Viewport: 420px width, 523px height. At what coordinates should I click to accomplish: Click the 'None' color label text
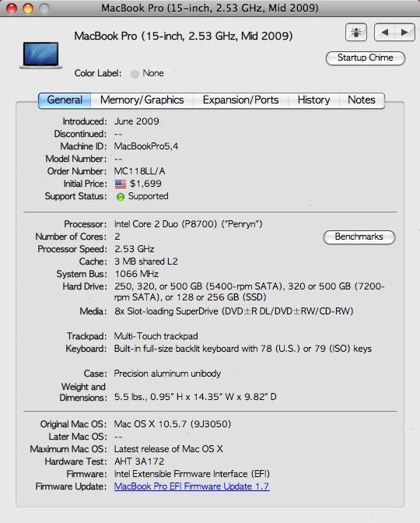pyautogui.click(x=153, y=73)
